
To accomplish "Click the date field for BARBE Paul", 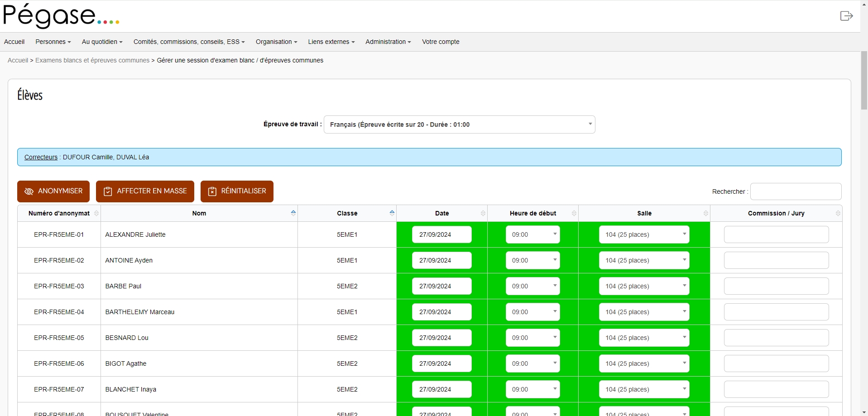I will pos(442,286).
